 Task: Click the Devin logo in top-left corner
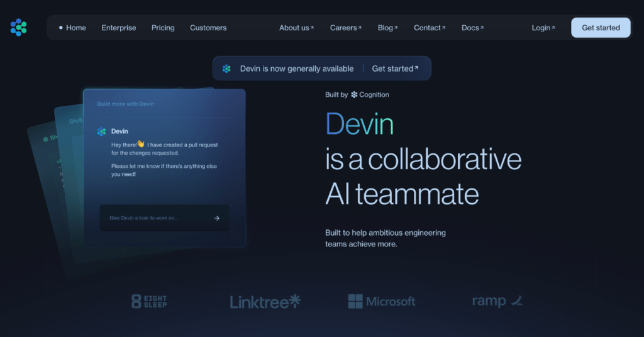coord(19,28)
